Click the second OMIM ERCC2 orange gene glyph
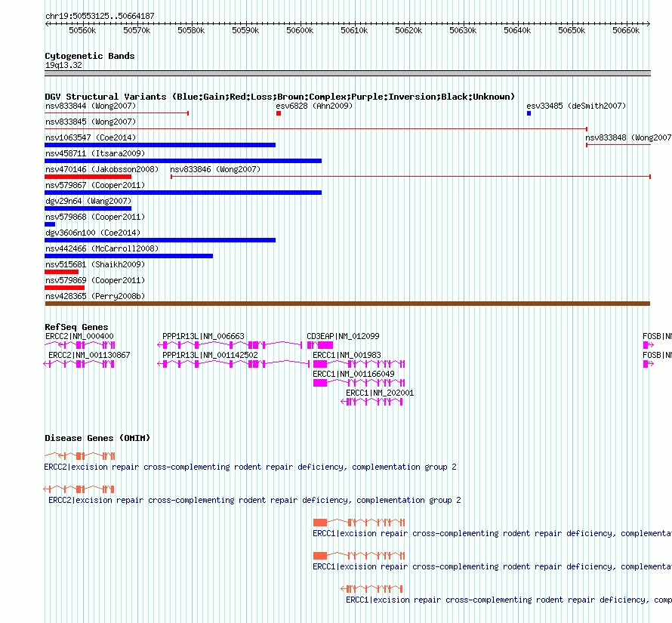 (79, 489)
